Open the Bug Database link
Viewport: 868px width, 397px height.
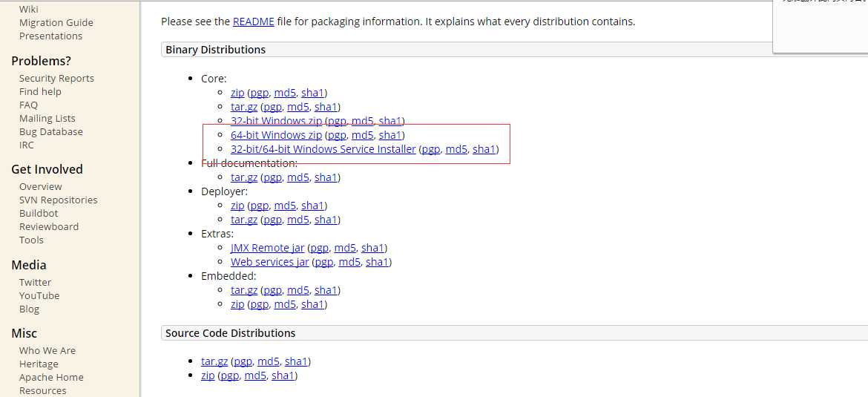[x=51, y=132]
